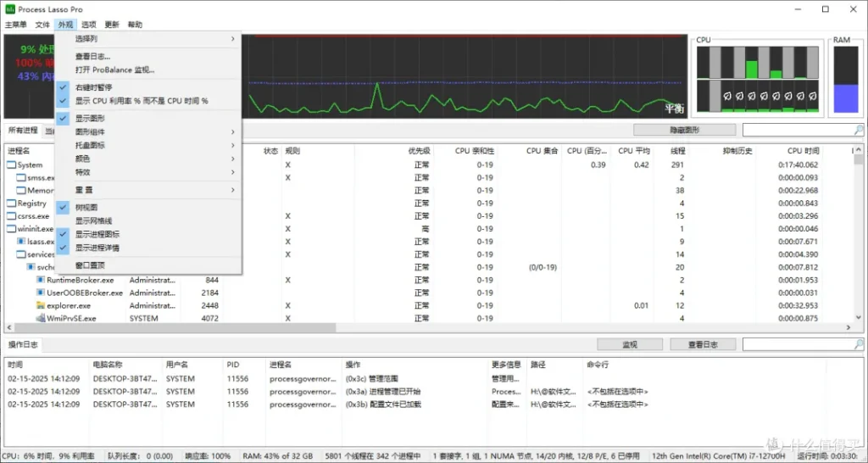Sort by 线程 column header
This screenshot has width=868, height=463.
click(678, 151)
